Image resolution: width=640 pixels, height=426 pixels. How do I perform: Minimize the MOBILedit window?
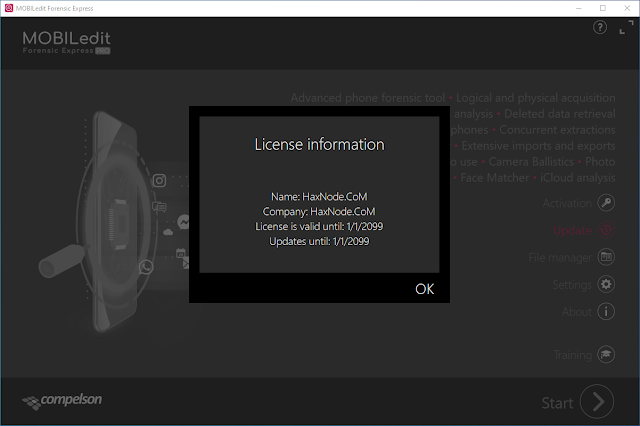click(578, 8)
